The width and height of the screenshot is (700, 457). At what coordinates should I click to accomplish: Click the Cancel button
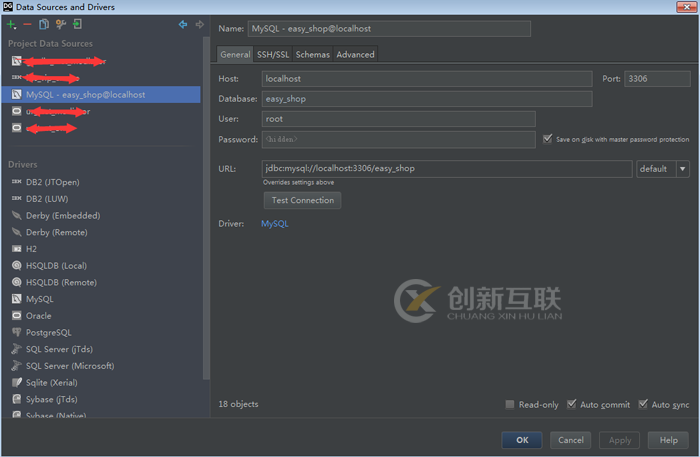coord(571,440)
